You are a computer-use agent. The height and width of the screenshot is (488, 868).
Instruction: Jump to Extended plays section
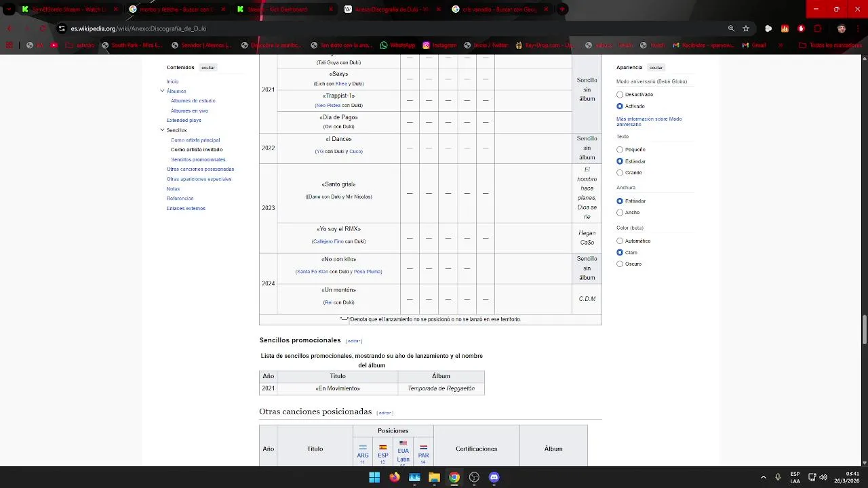click(x=184, y=121)
